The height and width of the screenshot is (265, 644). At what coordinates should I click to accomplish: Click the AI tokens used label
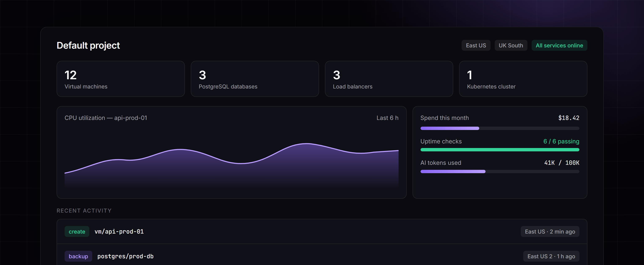tap(441, 163)
